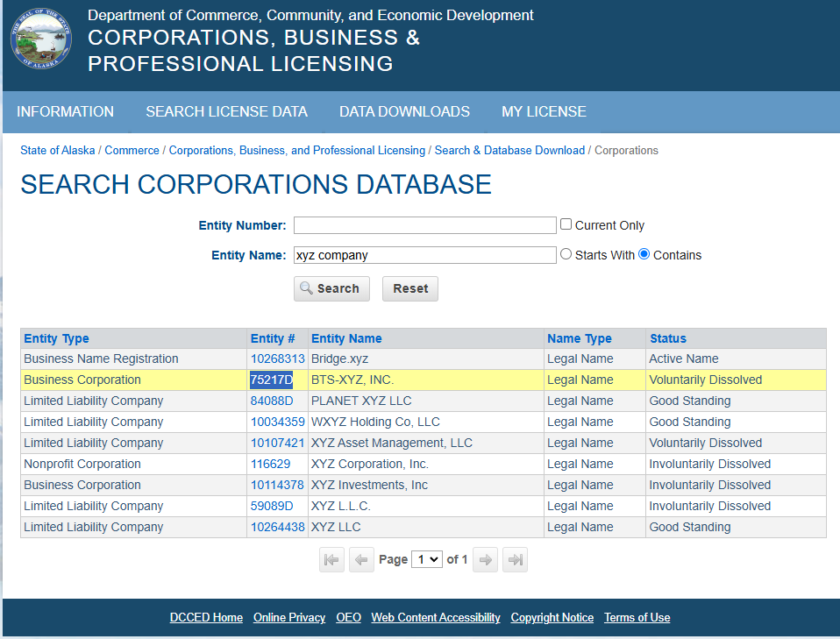Screen dimensions: 840x639
Task: Jump to last page of results
Action: coord(516,559)
